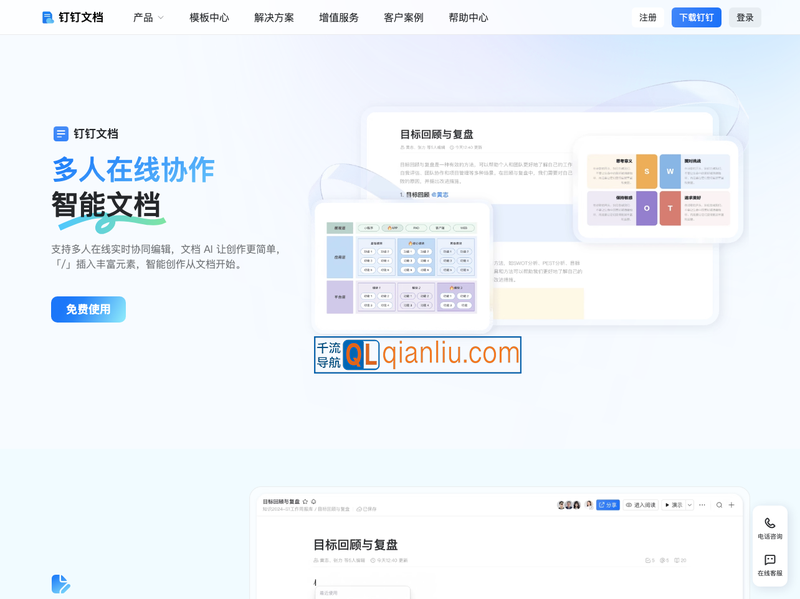Click the 已保存 saved-status icon in the document header

tap(358, 509)
